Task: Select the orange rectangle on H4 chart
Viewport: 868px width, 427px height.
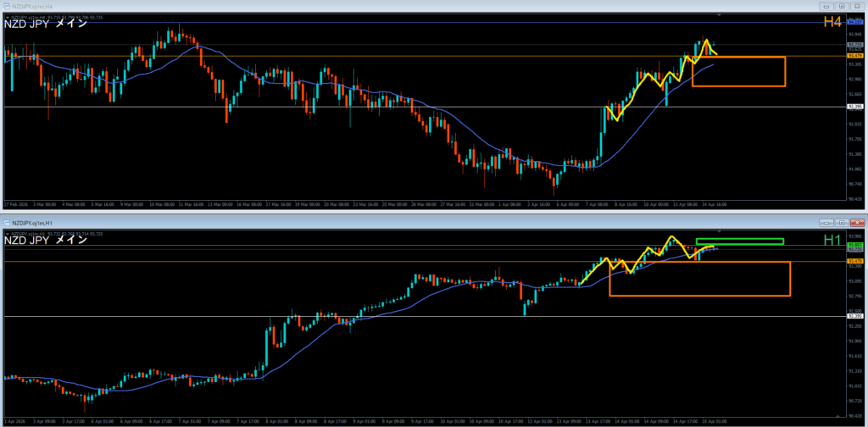Action: tap(738, 86)
